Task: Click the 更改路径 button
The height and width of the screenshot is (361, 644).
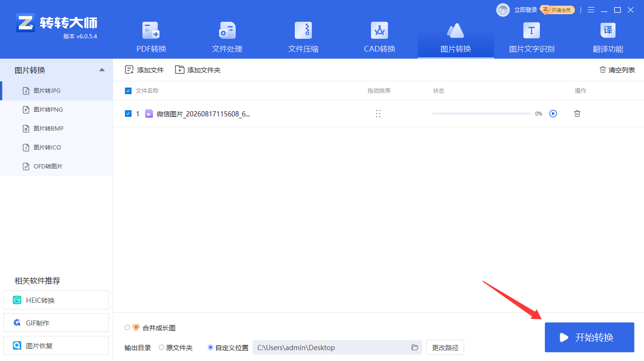Action: coord(445,348)
